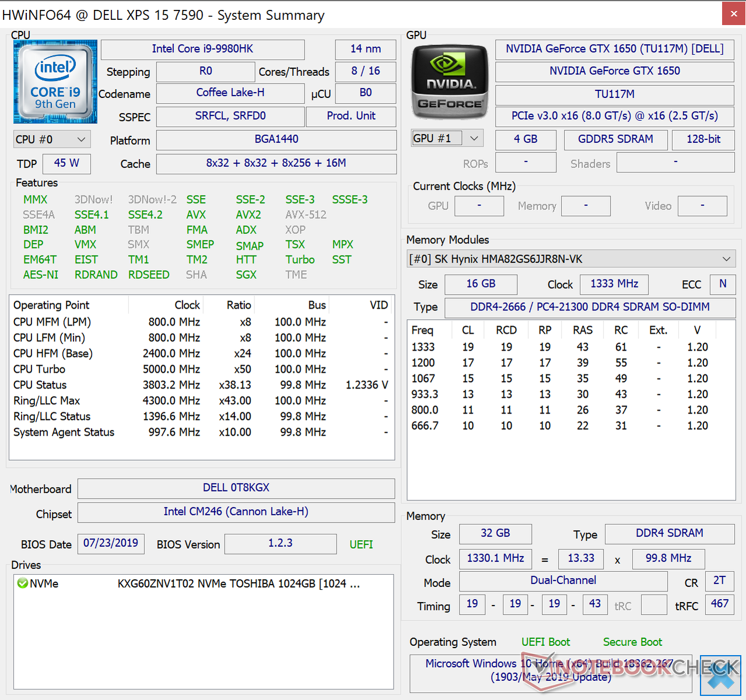Open the CPU #0 selector dropdown
This screenshot has height=700, width=746.
(x=51, y=139)
